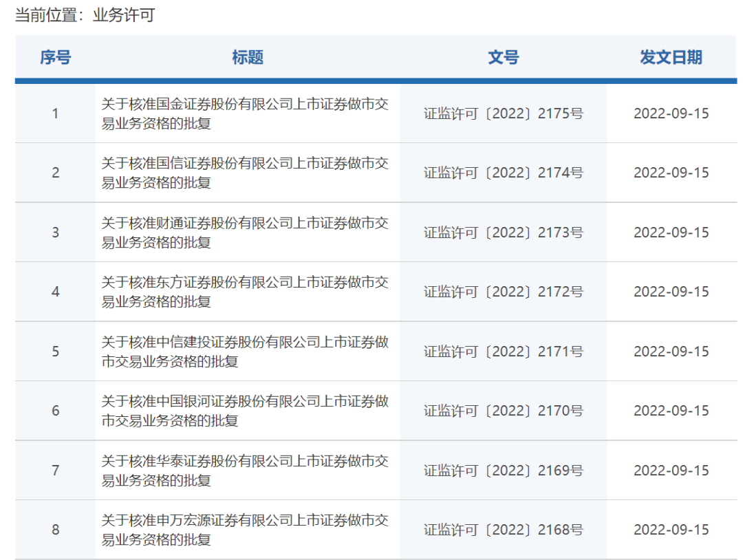The image size is (743, 560).
Task: Select document number 证监许可〔2022〕2171号
Action: tap(503, 352)
